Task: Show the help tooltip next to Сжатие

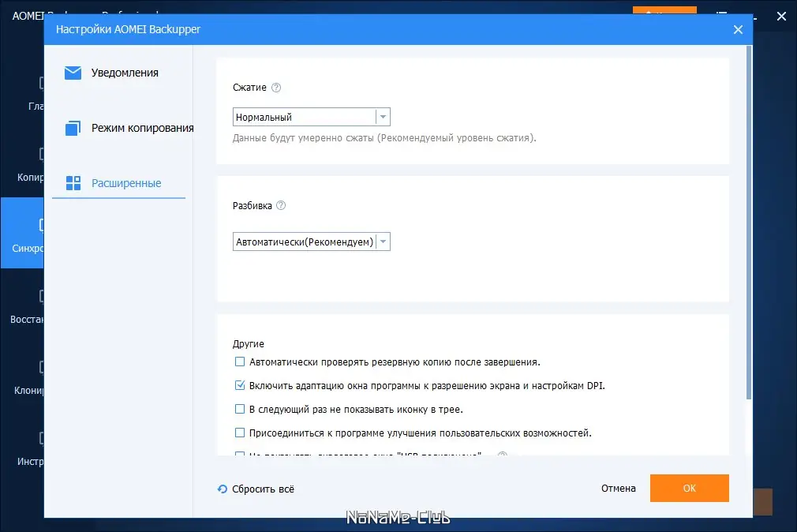Action: 276,88
